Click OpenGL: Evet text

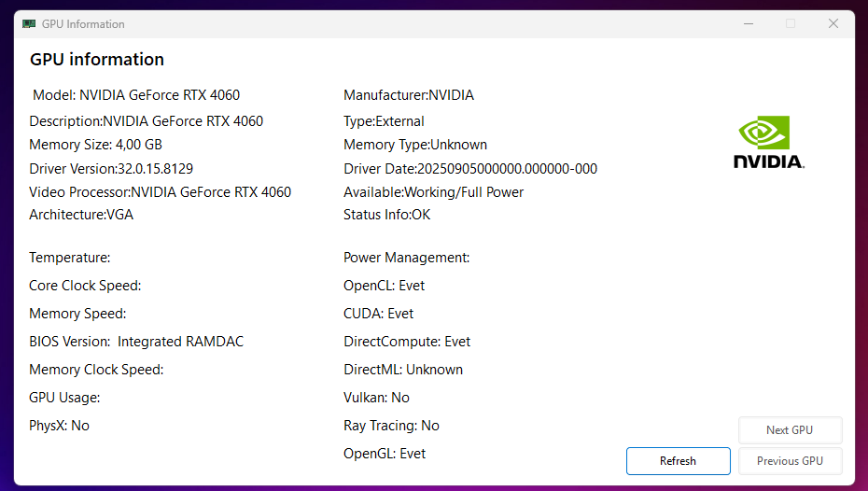(385, 454)
